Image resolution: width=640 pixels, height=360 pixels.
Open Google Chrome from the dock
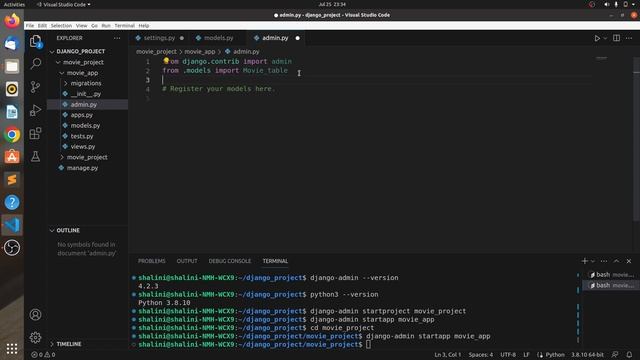click(12, 134)
